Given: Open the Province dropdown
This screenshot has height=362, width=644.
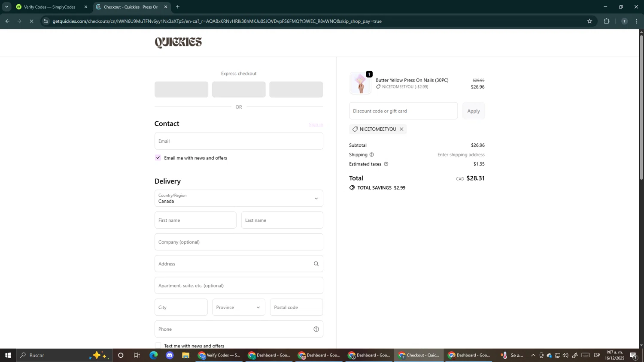Looking at the screenshot, I should 239,307.
